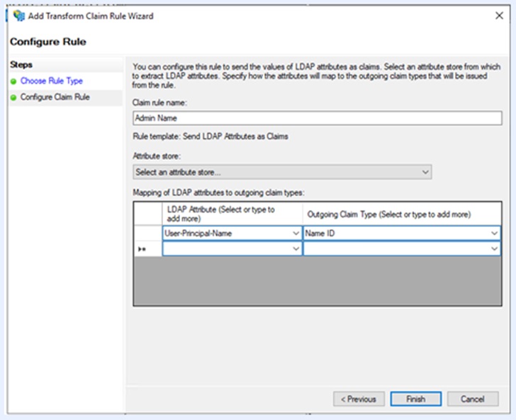Click green bullet beside Configure Claim Rule

point(13,97)
